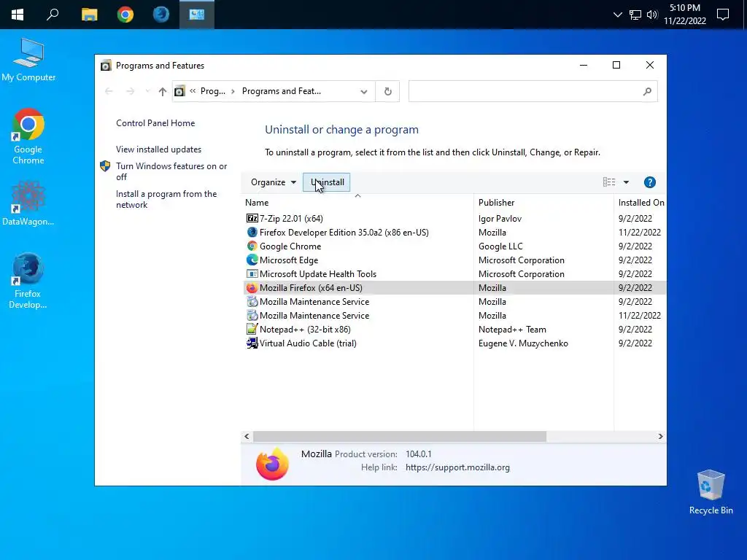Click the Microsoft Edge list icon
The width and height of the screenshot is (747, 560).
click(x=252, y=260)
